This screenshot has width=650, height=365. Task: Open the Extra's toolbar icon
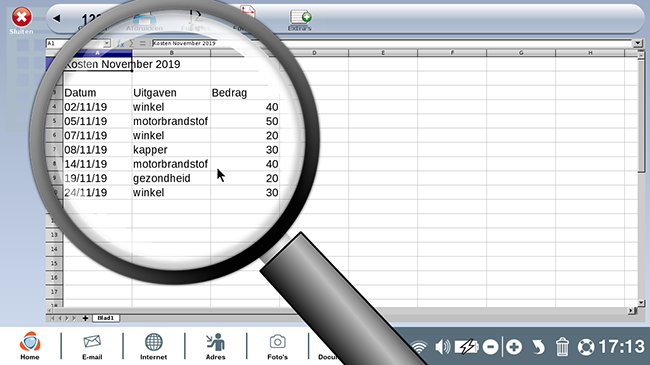pos(300,20)
